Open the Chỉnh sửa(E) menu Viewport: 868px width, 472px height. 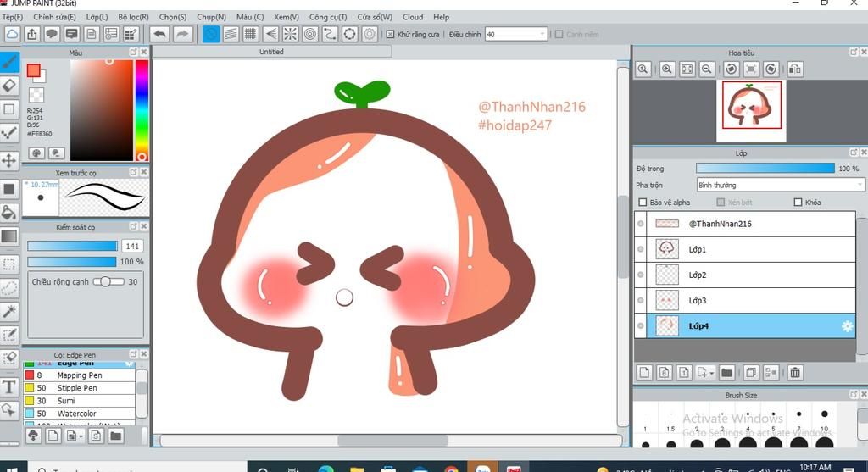click(54, 17)
